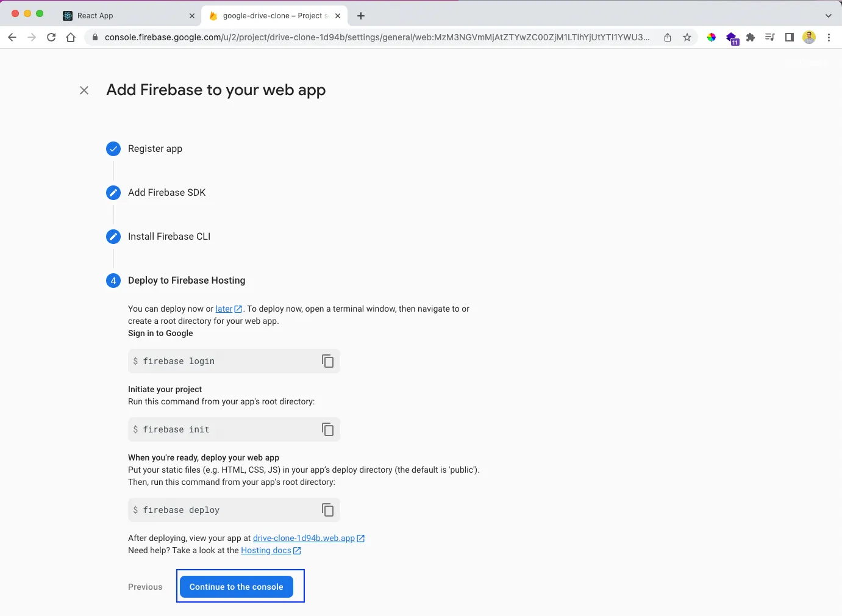842x616 pixels.
Task: Open the Extensions puzzle menu
Action: tap(751, 37)
